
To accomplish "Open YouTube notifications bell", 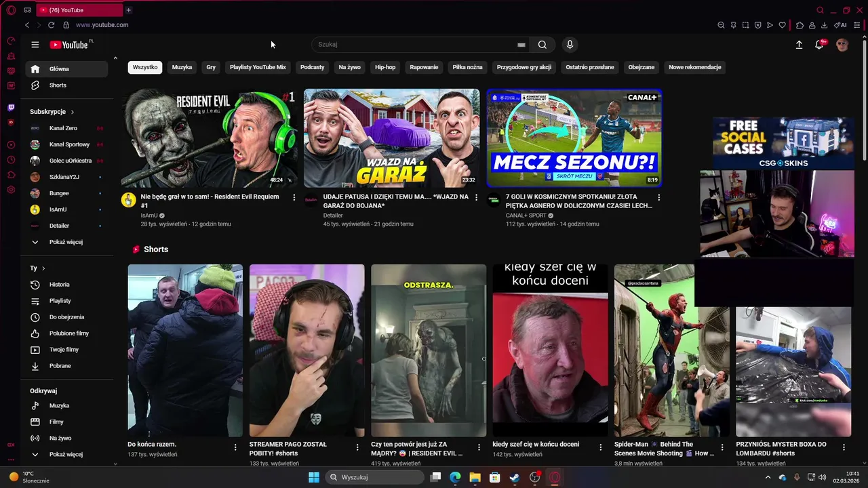I will (820, 45).
